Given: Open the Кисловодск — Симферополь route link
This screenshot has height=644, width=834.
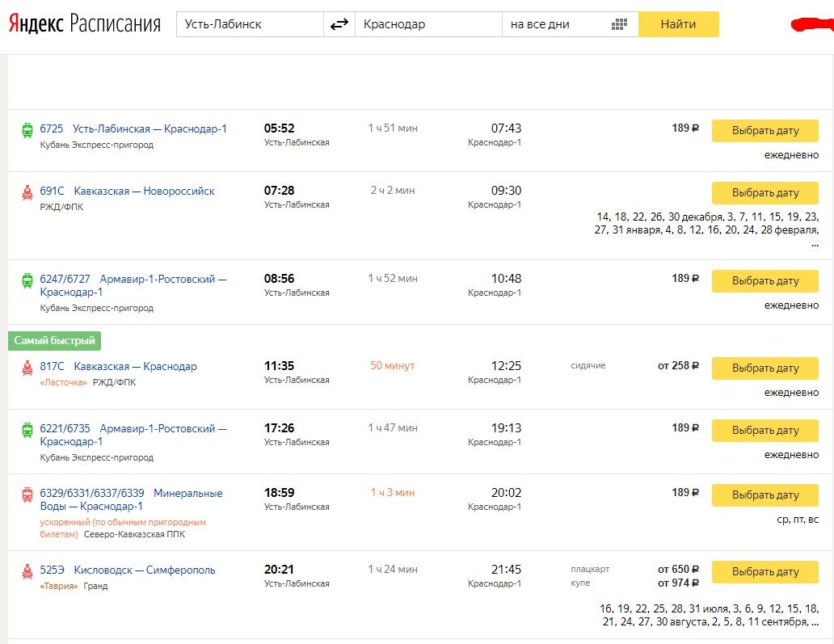Looking at the screenshot, I should click(145, 570).
